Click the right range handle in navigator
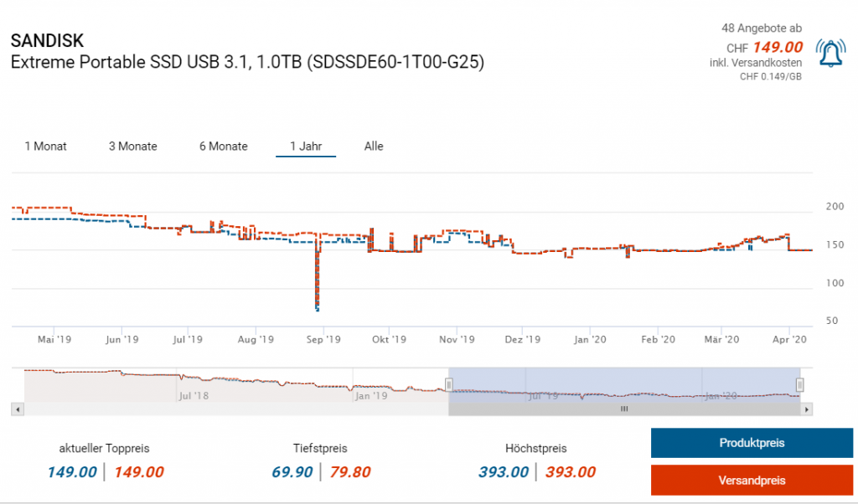The image size is (858, 504). click(x=800, y=384)
